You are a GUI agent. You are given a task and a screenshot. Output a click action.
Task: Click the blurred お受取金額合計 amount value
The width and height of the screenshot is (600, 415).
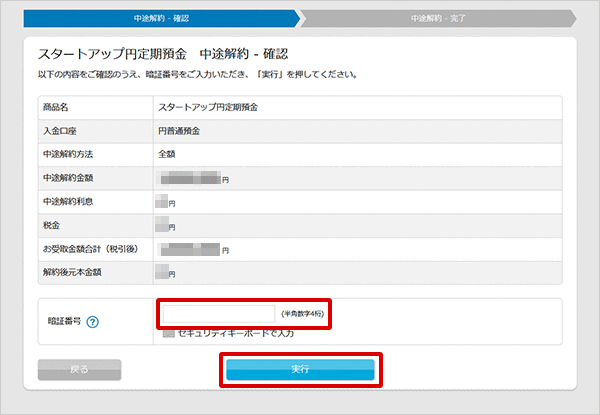pos(192,249)
